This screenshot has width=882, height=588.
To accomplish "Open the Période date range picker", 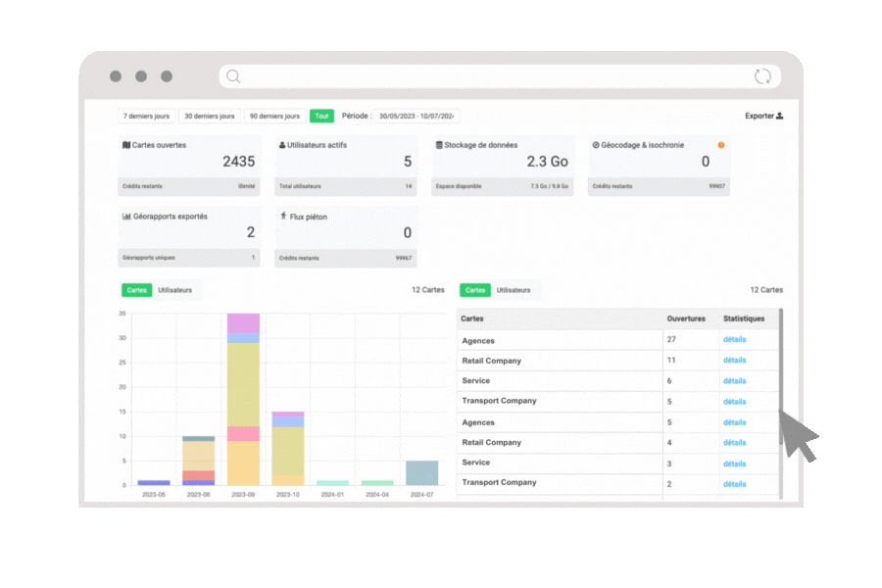I will 417,116.
